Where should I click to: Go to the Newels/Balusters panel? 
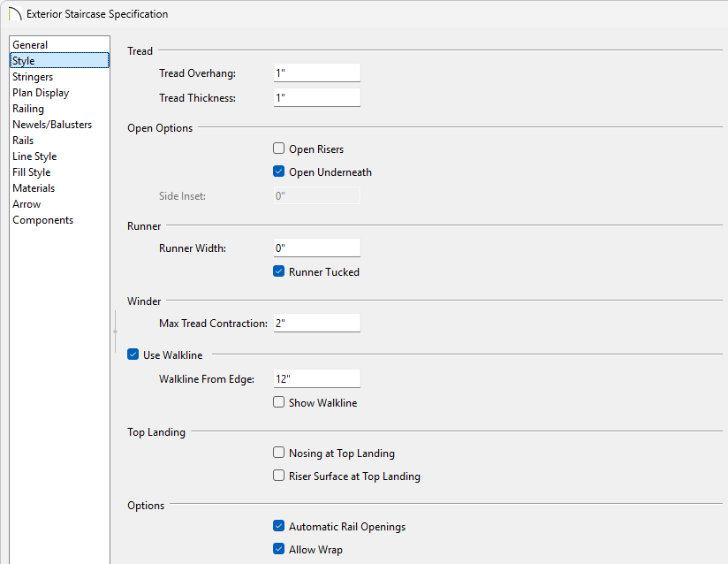[x=52, y=125]
